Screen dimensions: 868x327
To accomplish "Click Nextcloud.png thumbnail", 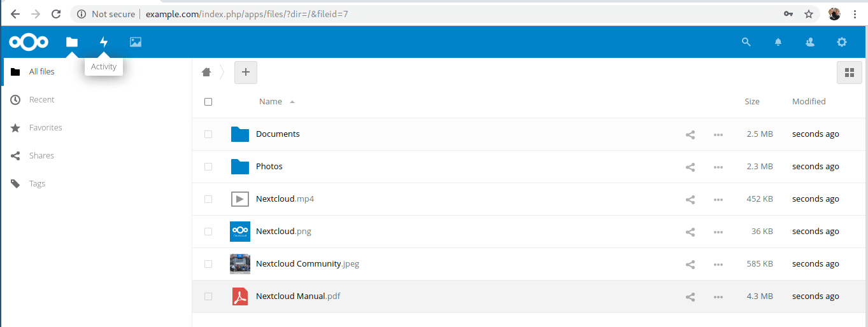I will 240,232.
